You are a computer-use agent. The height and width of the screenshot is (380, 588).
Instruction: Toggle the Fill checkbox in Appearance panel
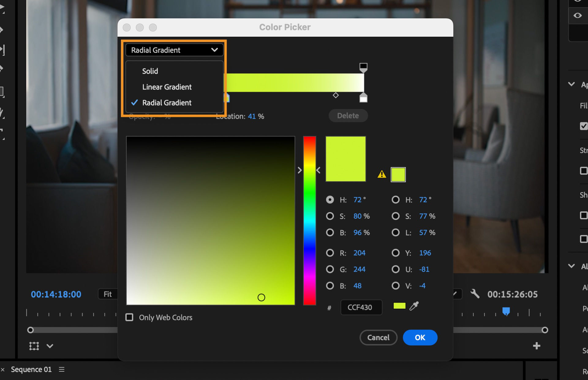coord(583,126)
